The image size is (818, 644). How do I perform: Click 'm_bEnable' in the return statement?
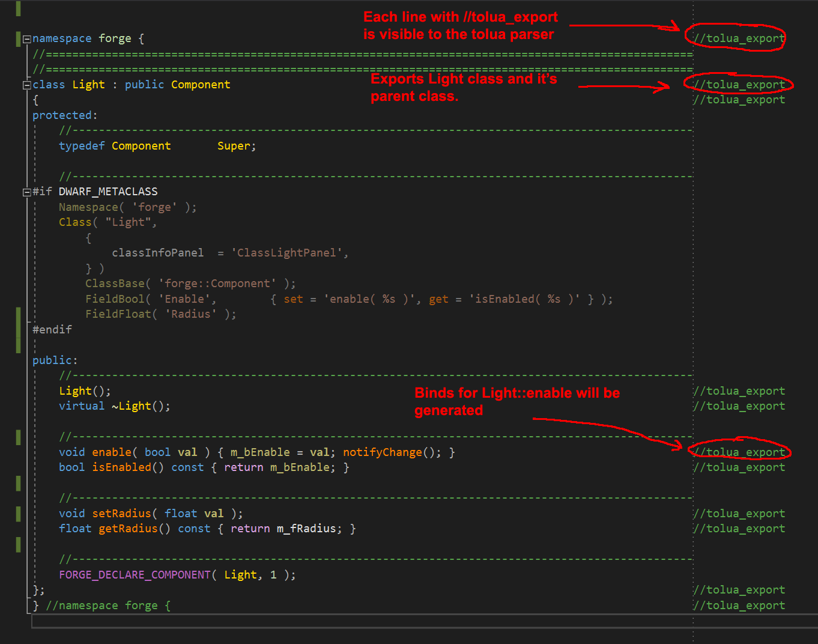tap(300, 467)
